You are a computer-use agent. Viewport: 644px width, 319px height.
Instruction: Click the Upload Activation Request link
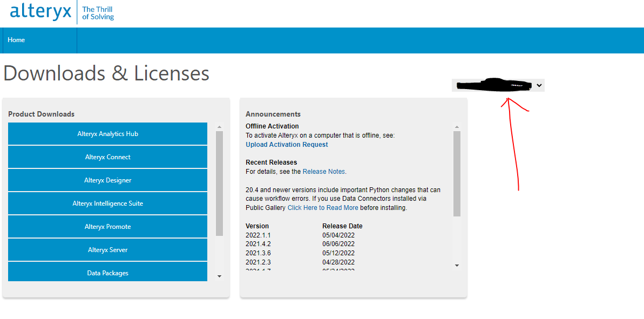tap(287, 144)
